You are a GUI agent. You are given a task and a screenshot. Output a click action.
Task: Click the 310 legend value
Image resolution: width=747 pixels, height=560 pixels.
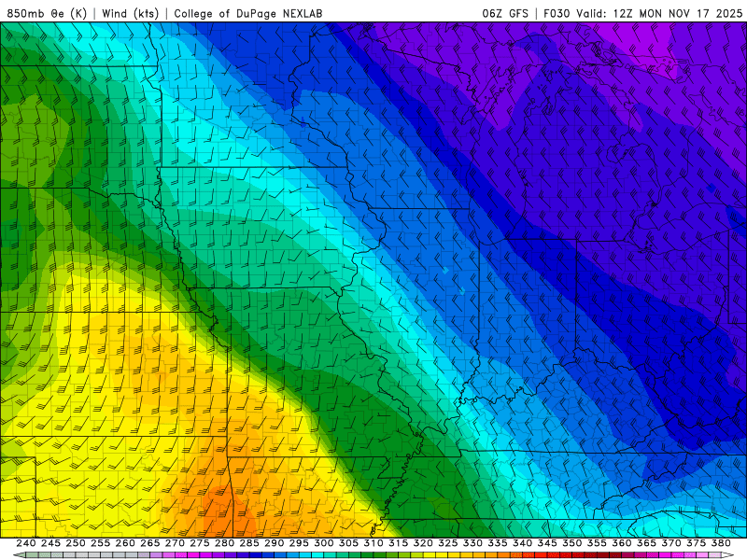point(373,543)
